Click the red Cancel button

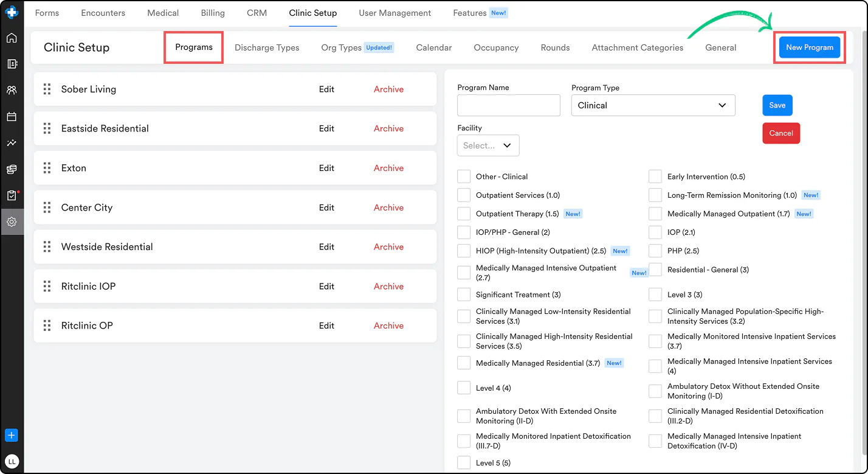tap(781, 133)
